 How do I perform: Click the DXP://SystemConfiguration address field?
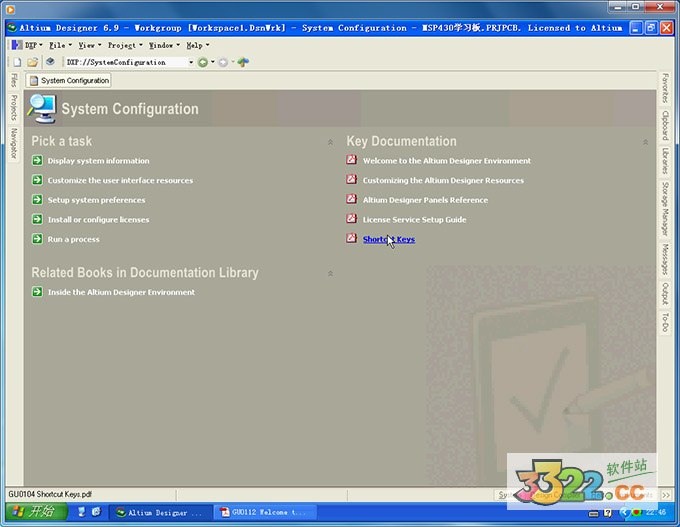point(126,62)
